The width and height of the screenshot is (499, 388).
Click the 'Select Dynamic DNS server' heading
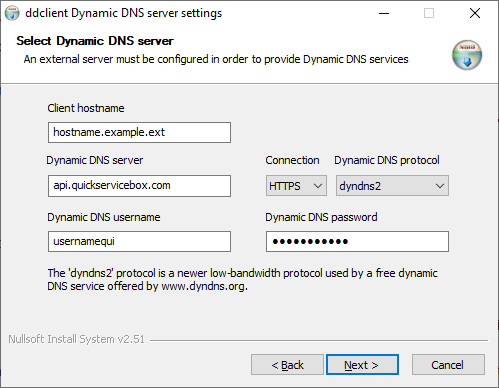click(x=95, y=41)
